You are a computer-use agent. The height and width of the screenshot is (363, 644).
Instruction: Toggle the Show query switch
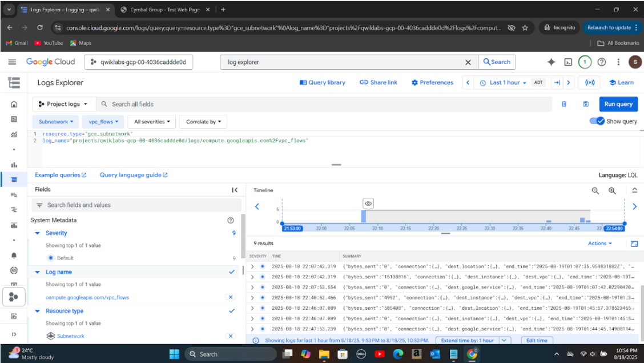tap(597, 121)
